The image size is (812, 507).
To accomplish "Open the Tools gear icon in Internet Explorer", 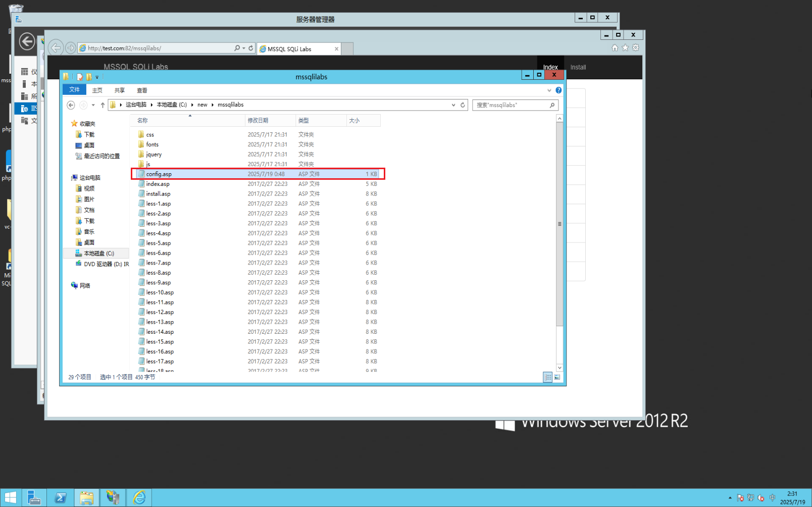I will 636,47.
